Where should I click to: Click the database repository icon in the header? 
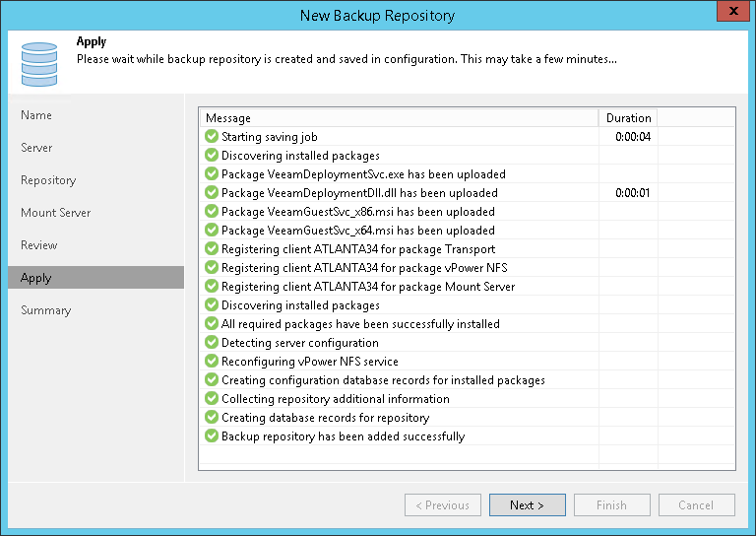pos(39,64)
